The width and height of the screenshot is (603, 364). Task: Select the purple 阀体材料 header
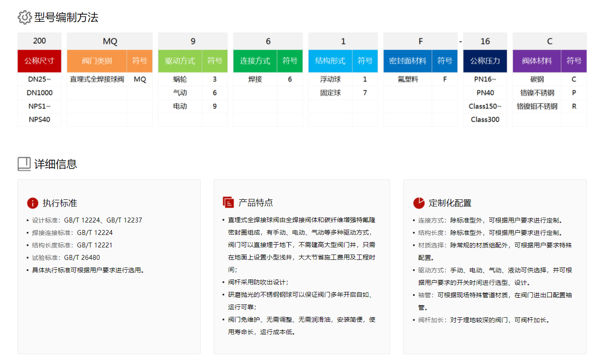click(537, 61)
